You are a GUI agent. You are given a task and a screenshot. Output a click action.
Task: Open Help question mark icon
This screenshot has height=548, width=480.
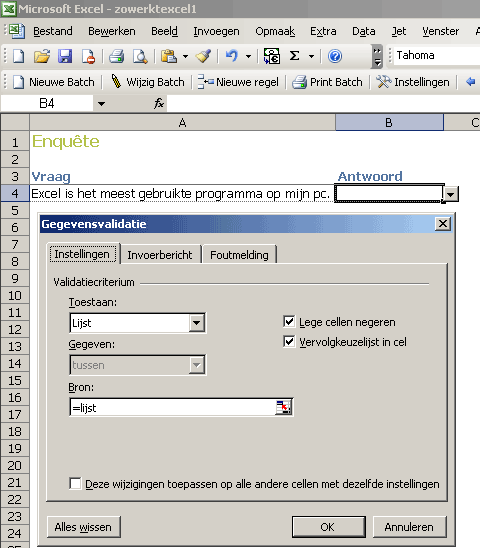(335, 56)
